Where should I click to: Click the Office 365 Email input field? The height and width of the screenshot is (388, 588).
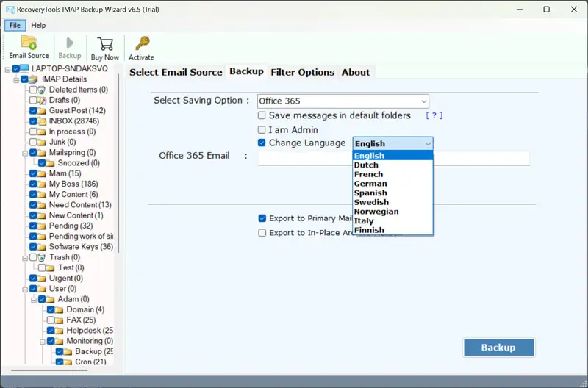tap(393, 158)
